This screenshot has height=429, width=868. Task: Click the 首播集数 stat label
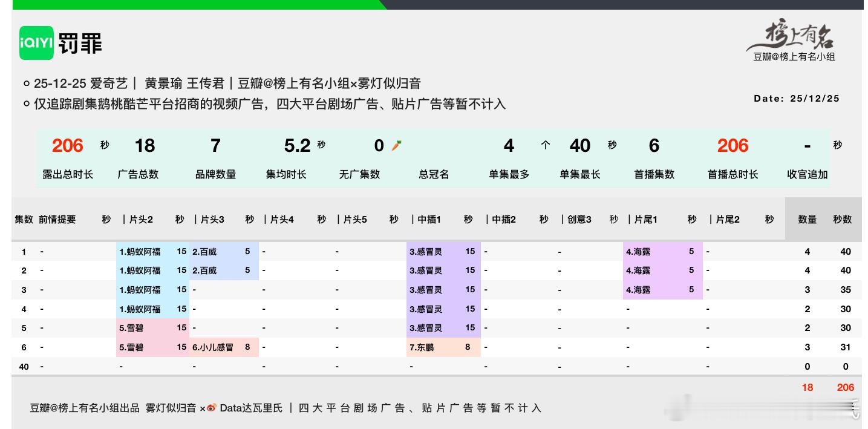tap(654, 174)
